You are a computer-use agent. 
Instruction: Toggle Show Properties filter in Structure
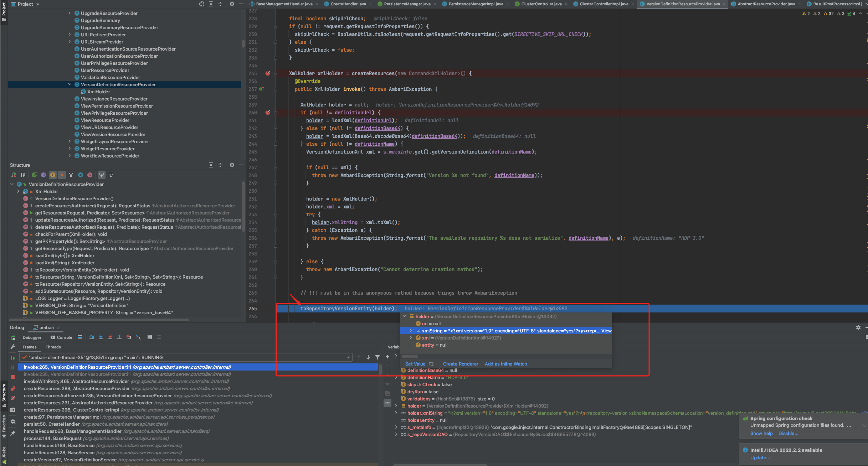[x=43, y=175]
